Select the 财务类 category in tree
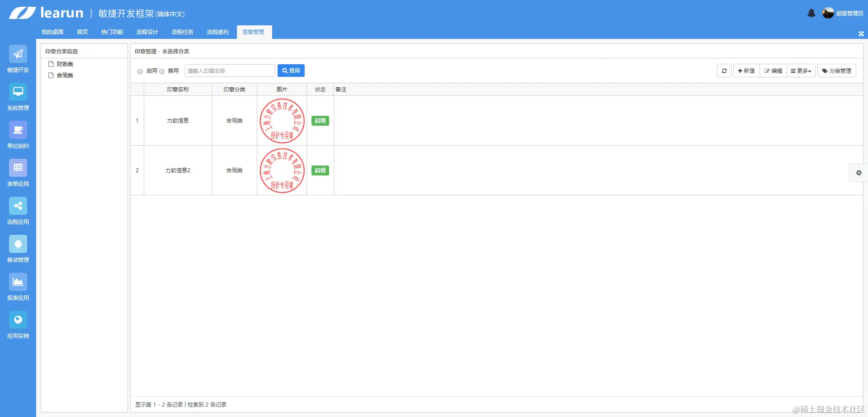Viewport: 868px width, 417px height. (x=65, y=64)
